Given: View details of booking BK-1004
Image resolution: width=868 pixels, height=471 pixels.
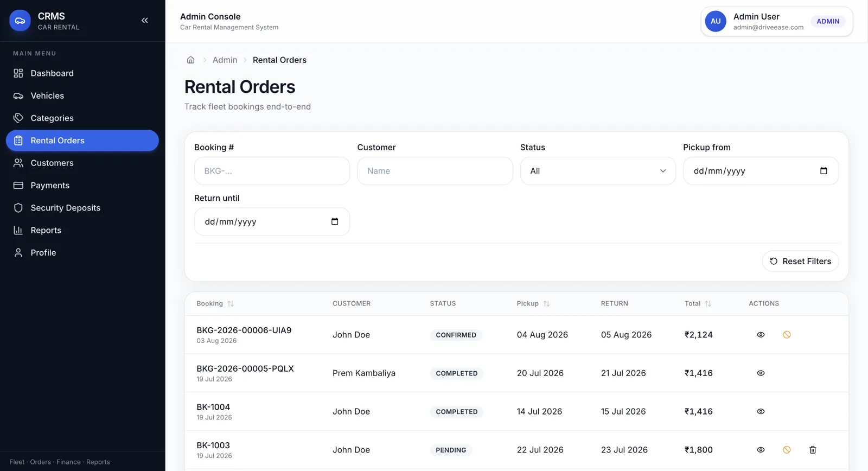Looking at the screenshot, I should click(761, 411).
